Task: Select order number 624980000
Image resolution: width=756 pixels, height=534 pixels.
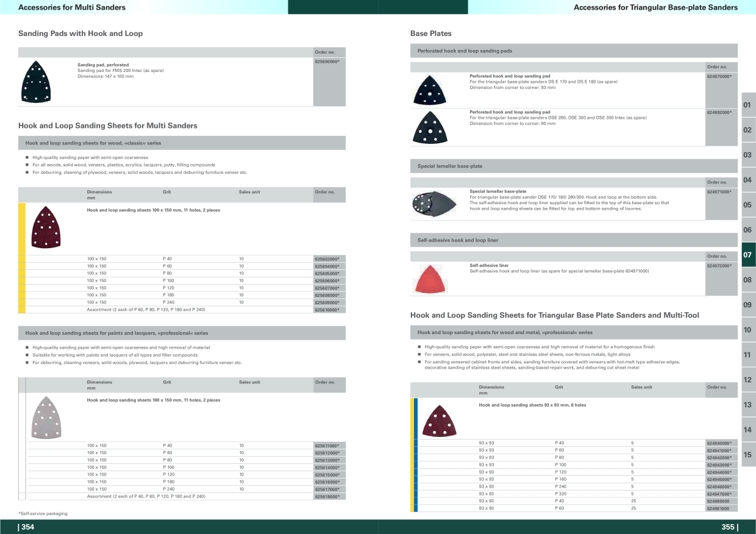Action: point(718,501)
